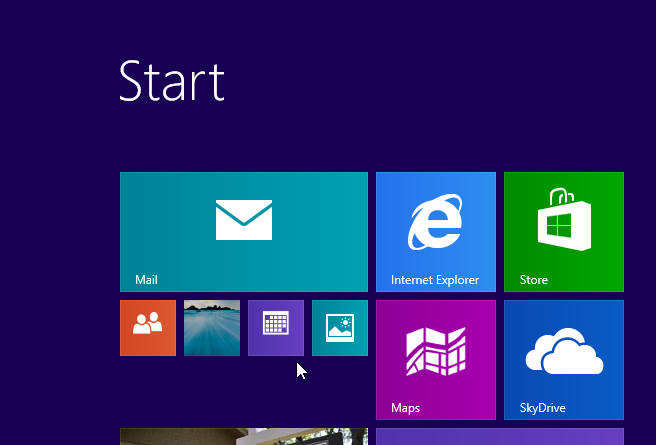Open the Maps tile
This screenshot has height=445, width=656.
pos(436,360)
